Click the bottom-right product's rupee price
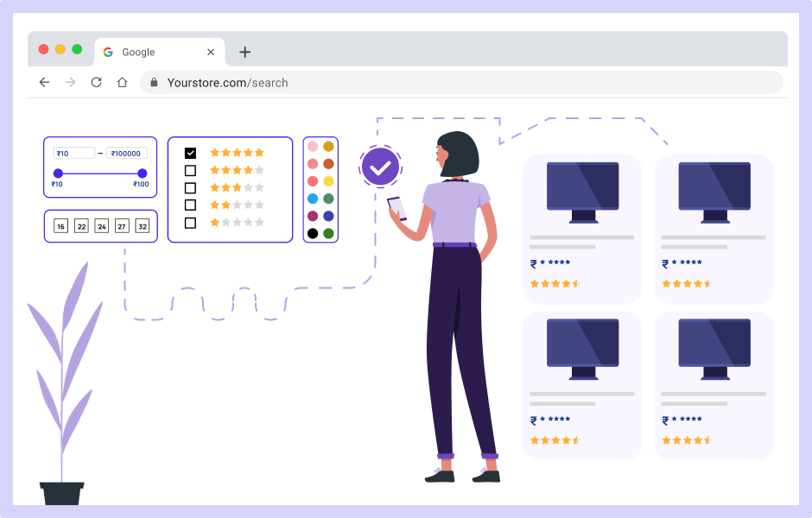 click(x=682, y=420)
